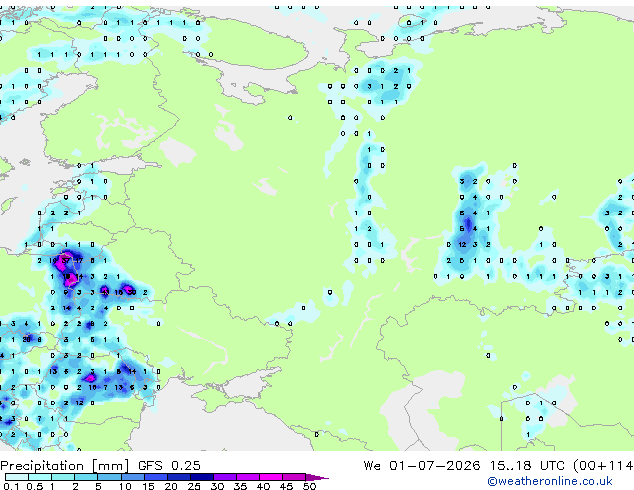Click the '15..18 UTC' time label
This screenshot has height=490, width=634.
point(527,465)
